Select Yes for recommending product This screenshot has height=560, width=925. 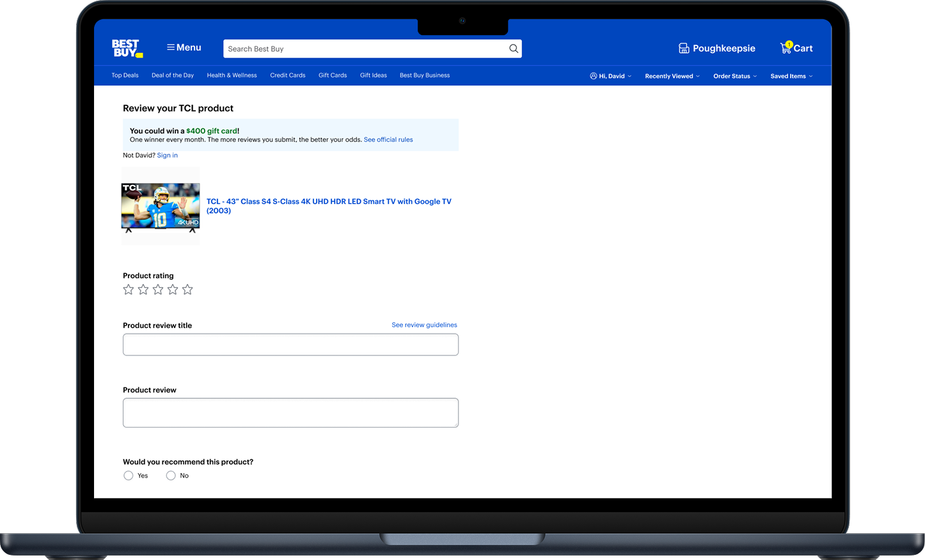click(129, 476)
